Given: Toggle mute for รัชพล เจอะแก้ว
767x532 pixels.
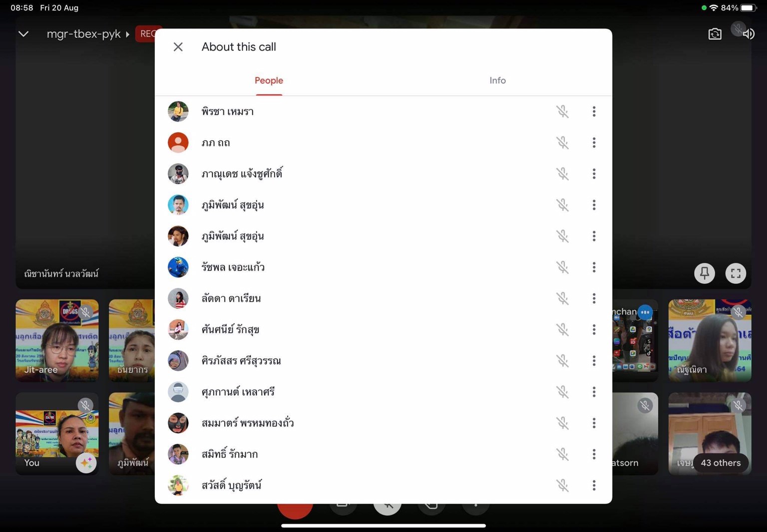Looking at the screenshot, I should pyautogui.click(x=562, y=267).
